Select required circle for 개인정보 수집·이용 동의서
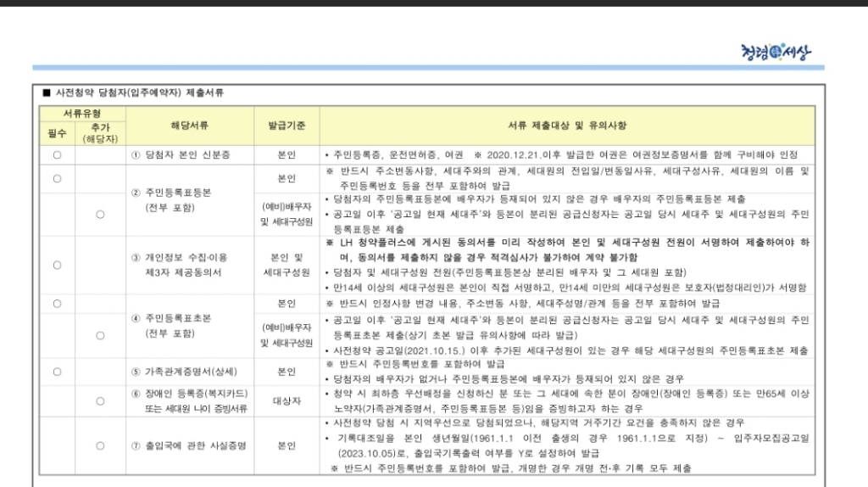The image size is (868, 487). click(57, 265)
